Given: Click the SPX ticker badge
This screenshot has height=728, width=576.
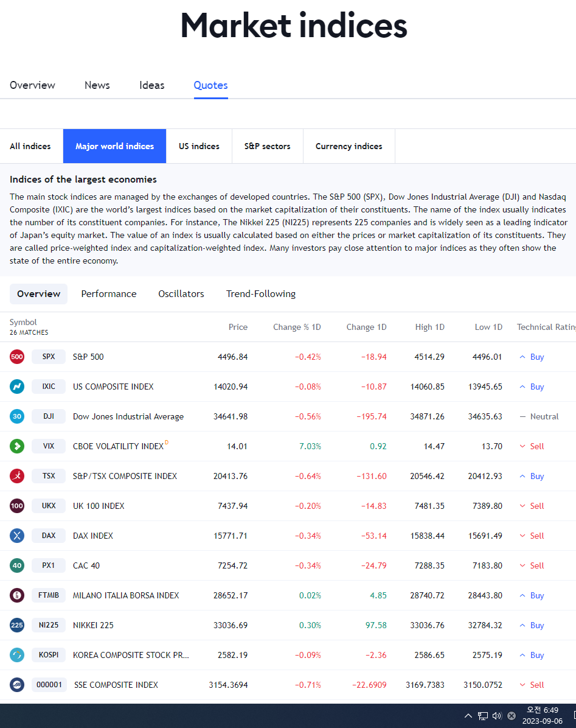Looking at the screenshot, I should tap(49, 357).
